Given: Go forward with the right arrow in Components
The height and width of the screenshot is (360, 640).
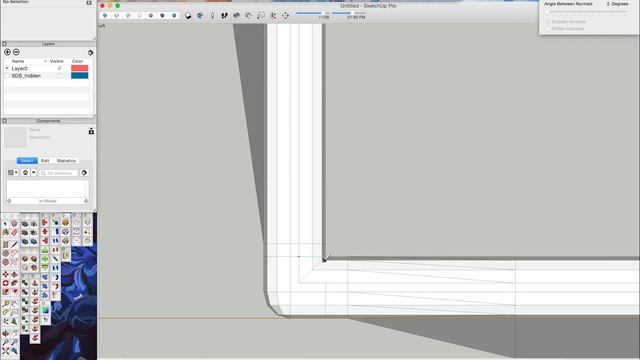Looking at the screenshot, I should pos(86,201).
